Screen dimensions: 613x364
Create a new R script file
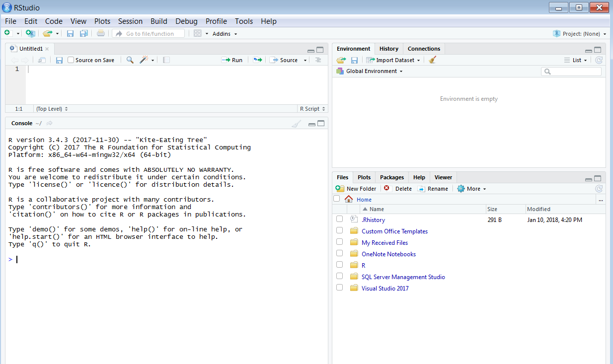(7, 33)
